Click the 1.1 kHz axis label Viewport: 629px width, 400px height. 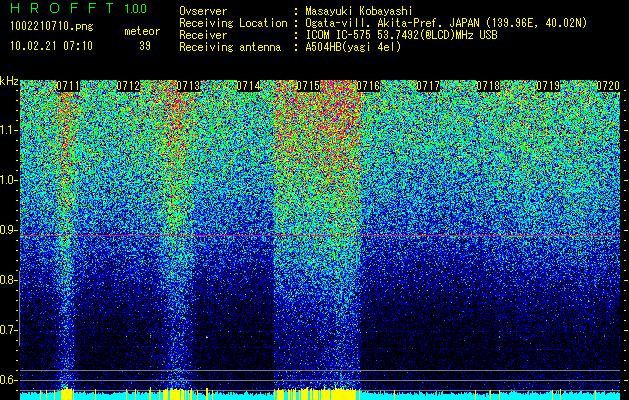[x=9, y=130]
